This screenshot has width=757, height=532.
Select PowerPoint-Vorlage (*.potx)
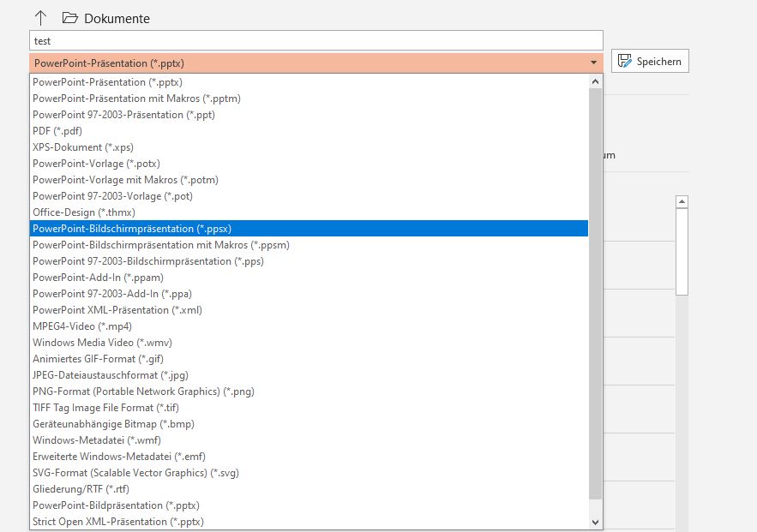(x=309, y=164)
